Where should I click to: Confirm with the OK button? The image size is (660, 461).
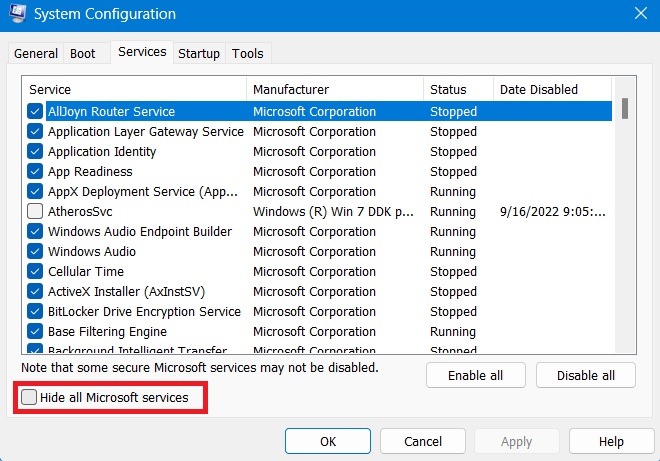(328, 441)
